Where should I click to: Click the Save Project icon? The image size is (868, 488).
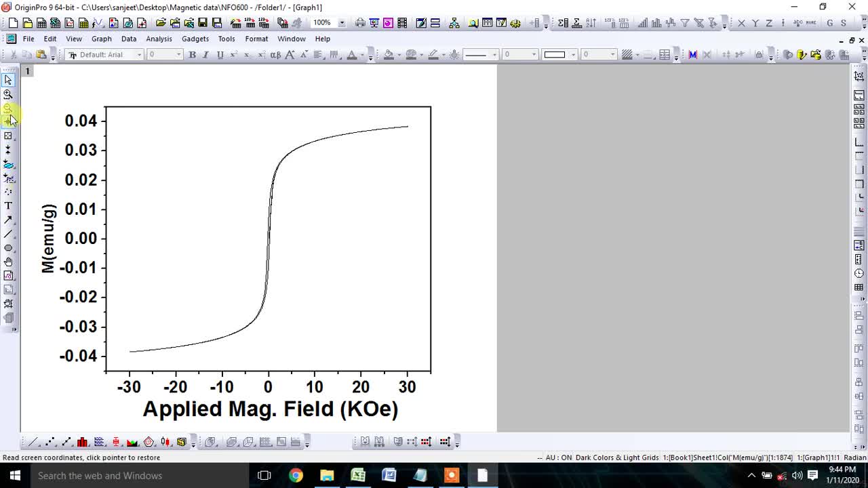pos(203,23)
